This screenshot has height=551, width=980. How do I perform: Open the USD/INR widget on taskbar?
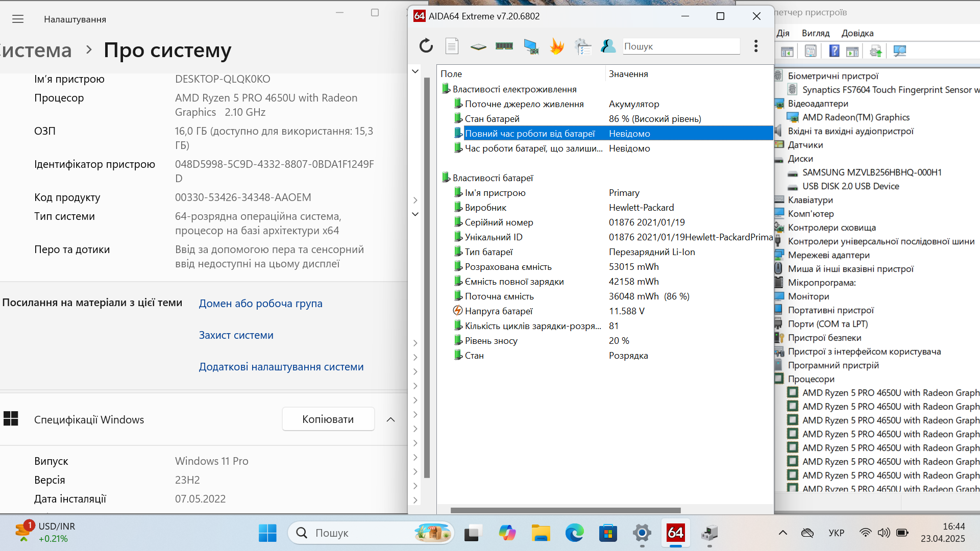tap(46, 533)
